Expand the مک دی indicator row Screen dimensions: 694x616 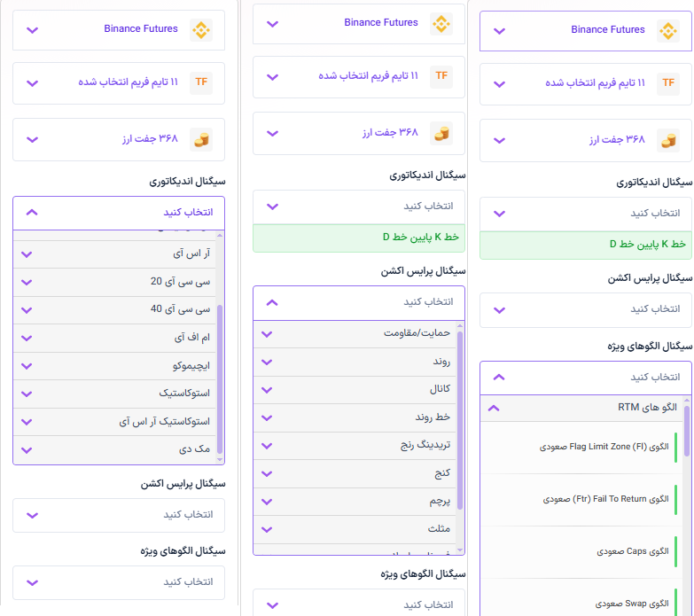(114, 449)
